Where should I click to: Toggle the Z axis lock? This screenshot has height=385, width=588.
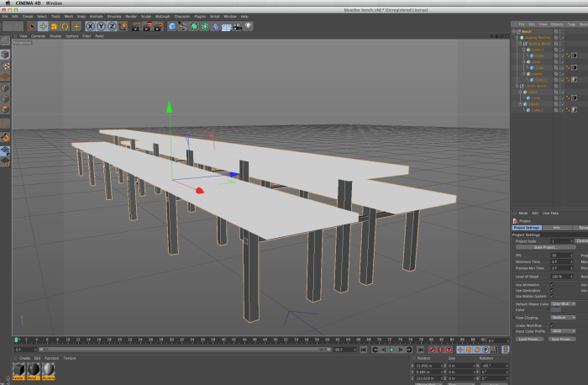(112, 26)
